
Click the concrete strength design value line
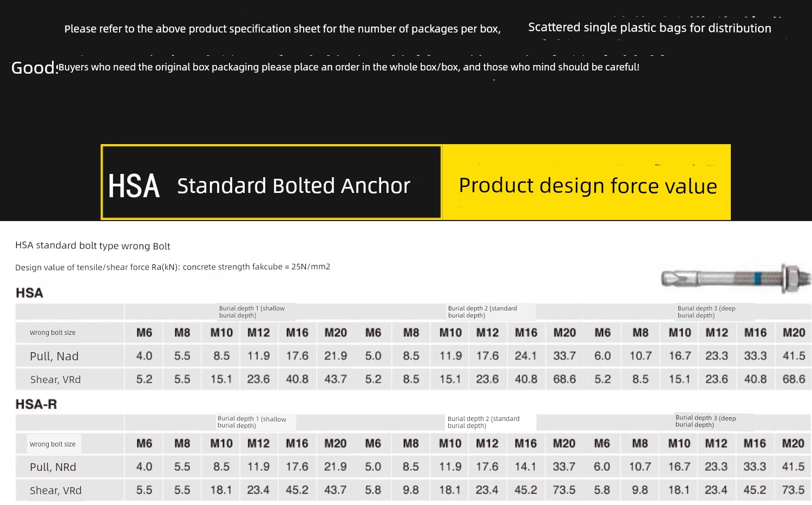pos(173,267)
